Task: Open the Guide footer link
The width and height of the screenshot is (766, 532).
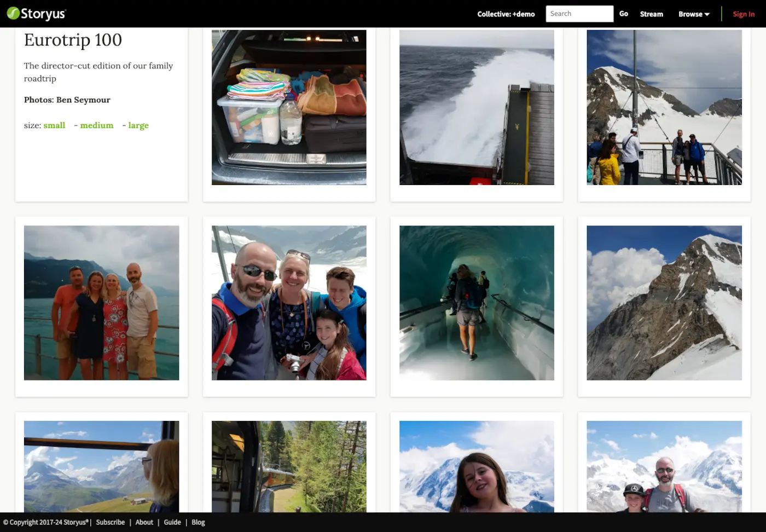Action: click(172, 522)
